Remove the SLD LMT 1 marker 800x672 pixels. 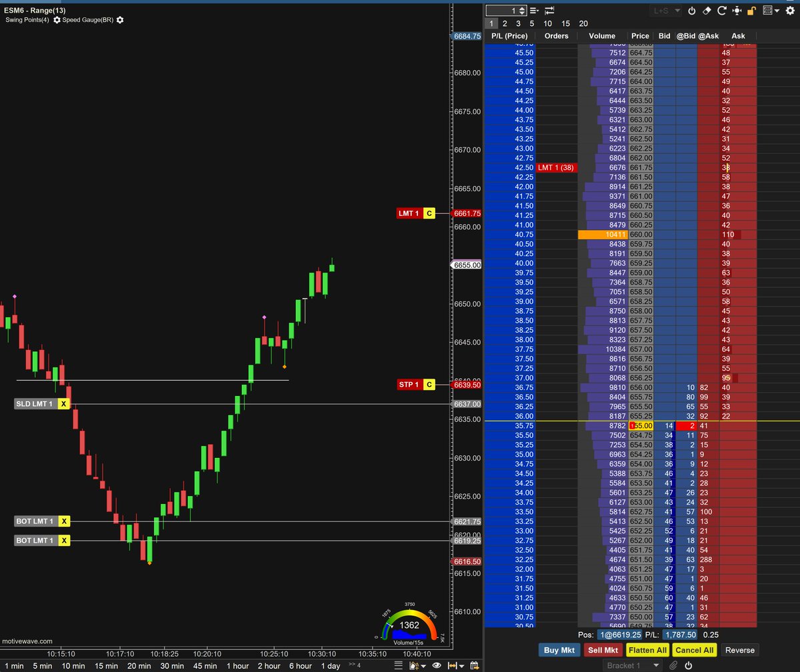[x=63, y=404]
